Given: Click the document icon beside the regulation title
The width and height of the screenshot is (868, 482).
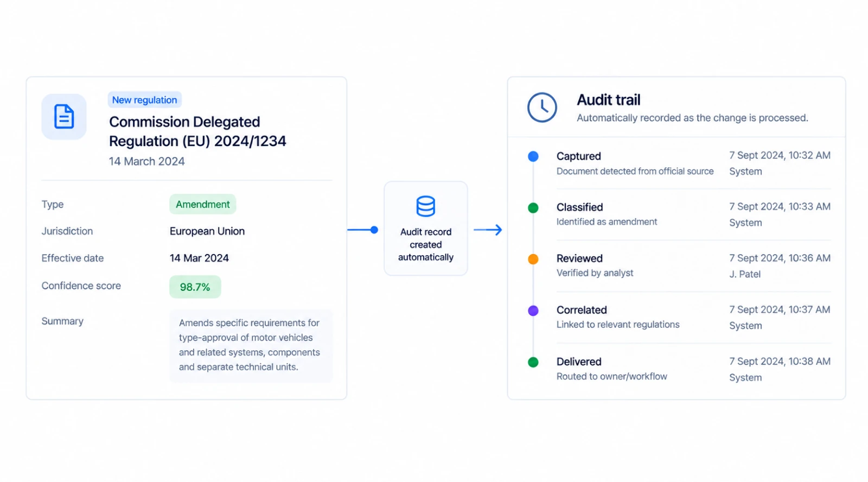Looking at the screenshot, I should tap(64, 117).
